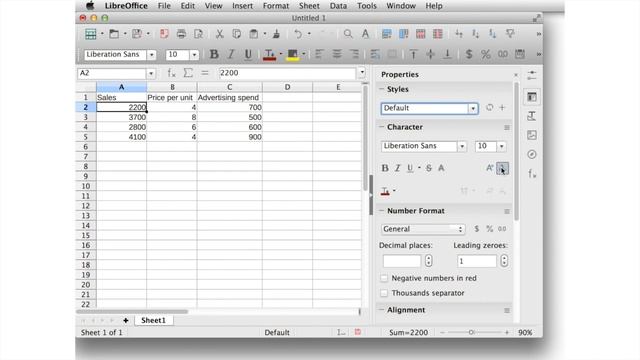This screenshot has height=360, width=640.
Task: Open Name Box dropdown next to A2
Action: (x=151, y=73)
